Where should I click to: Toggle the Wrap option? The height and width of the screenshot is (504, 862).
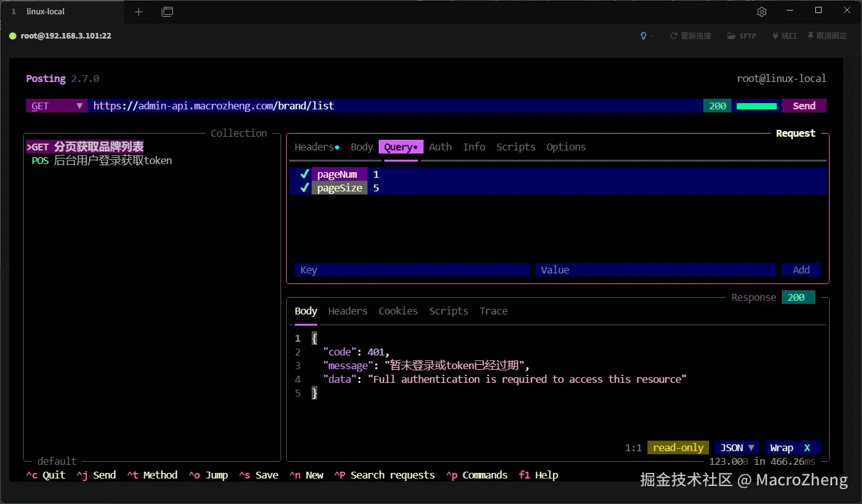click(792, 447)
